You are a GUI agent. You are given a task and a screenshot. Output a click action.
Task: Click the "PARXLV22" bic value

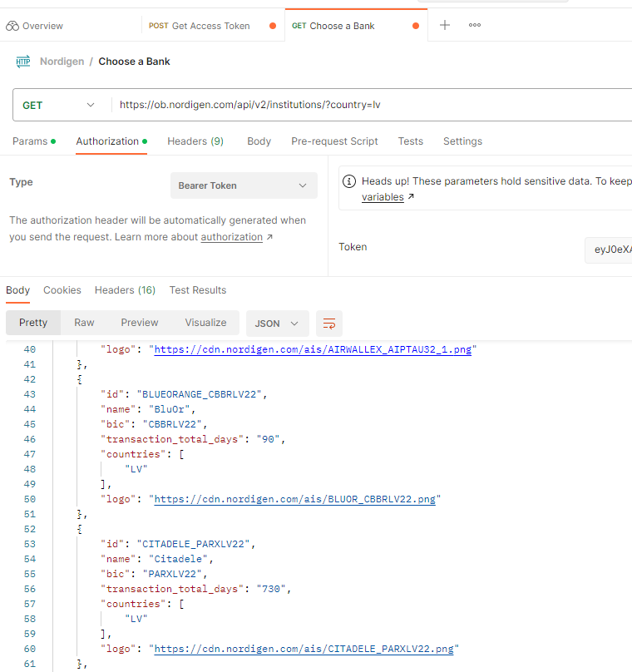pyautogui.click(x=172, y=575)
